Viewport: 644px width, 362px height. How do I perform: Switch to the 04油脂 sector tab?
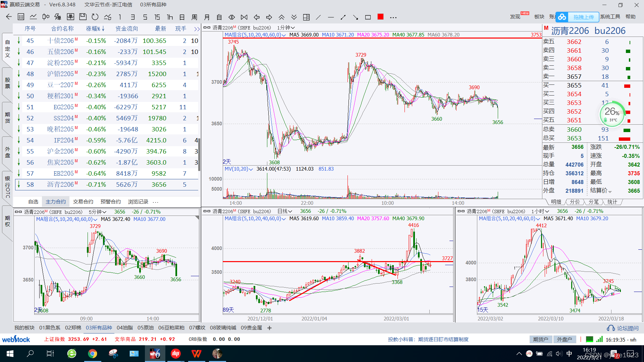(125, 328)
